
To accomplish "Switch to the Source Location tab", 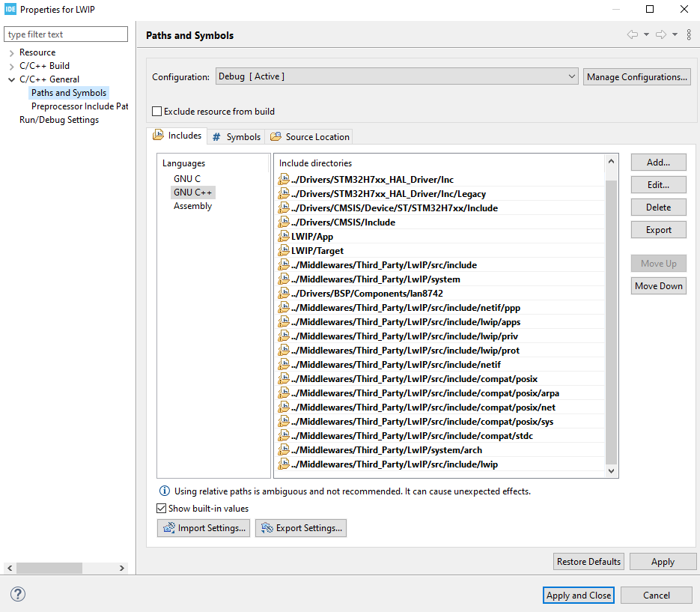I will pos(309,136).
